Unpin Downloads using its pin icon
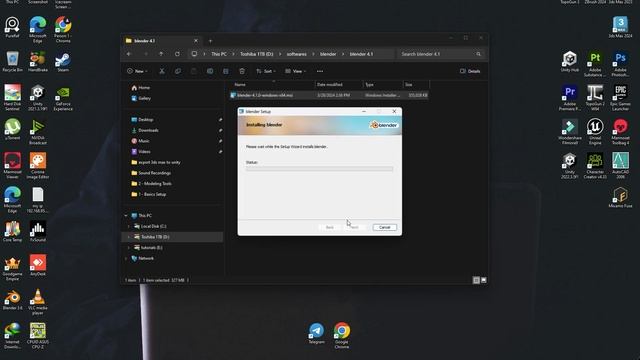Image resolution: width=640 pixels, height=360 pixels. (220, 130)
